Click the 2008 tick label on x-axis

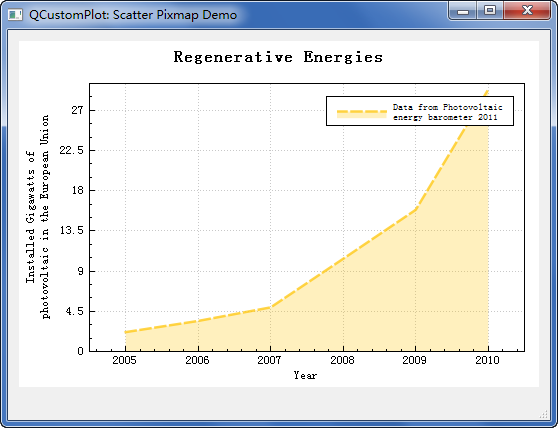pos(342,360)
